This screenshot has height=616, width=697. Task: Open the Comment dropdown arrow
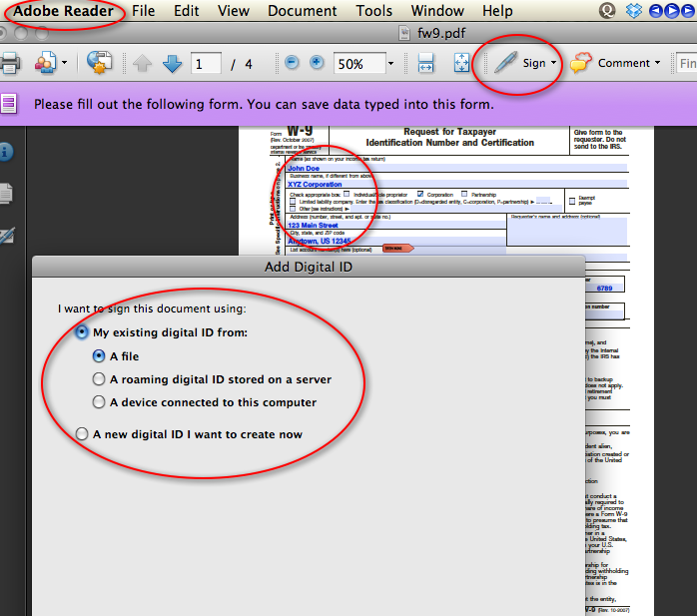[x=657, y=63]
